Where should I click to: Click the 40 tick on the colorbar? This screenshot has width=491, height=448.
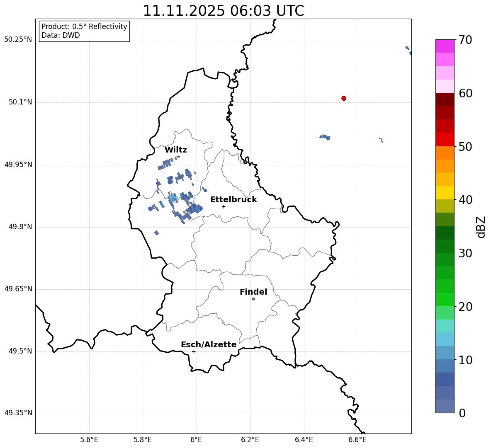[465, 200]
